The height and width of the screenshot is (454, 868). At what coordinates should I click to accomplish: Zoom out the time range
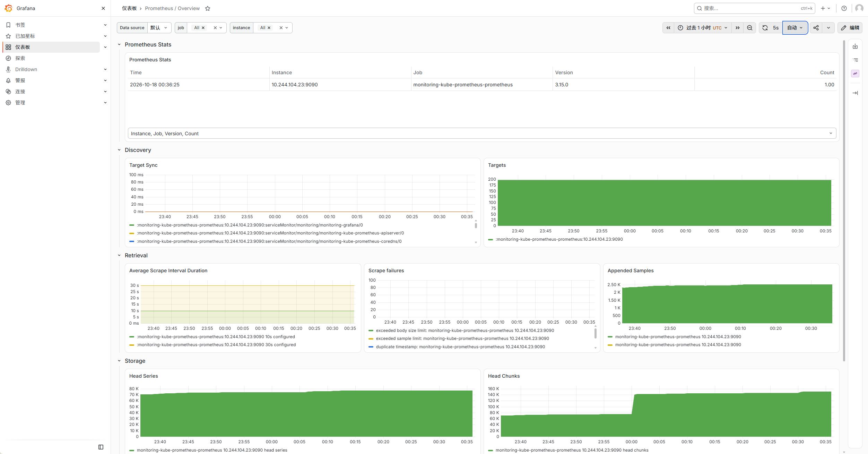(750, 28)
